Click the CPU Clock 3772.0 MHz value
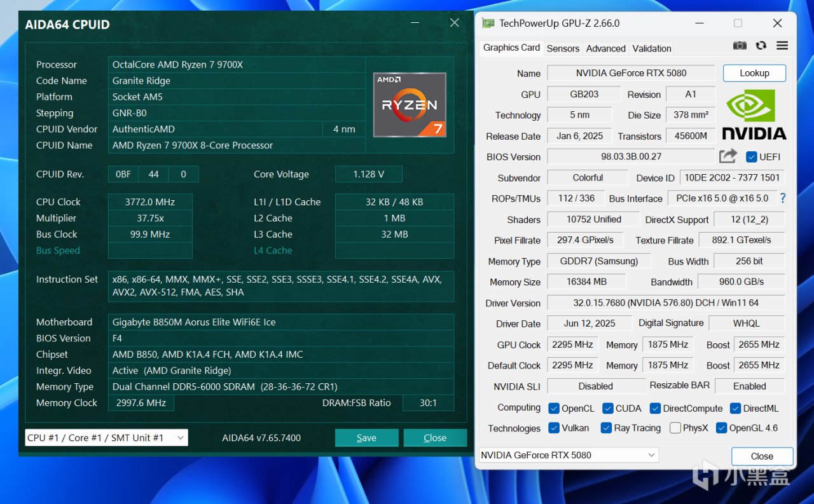Image resolution: width=814 pixels, height=504 pixels. coord(150,202)
